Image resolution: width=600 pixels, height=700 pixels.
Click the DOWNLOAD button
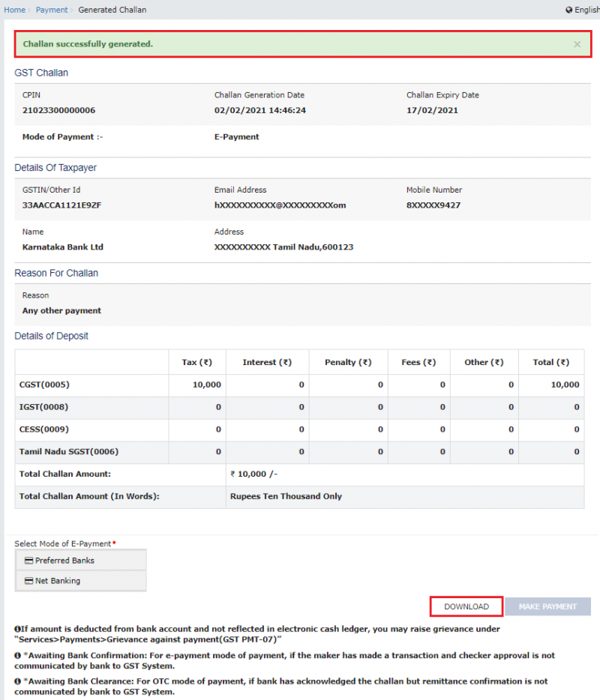point(466,606)
